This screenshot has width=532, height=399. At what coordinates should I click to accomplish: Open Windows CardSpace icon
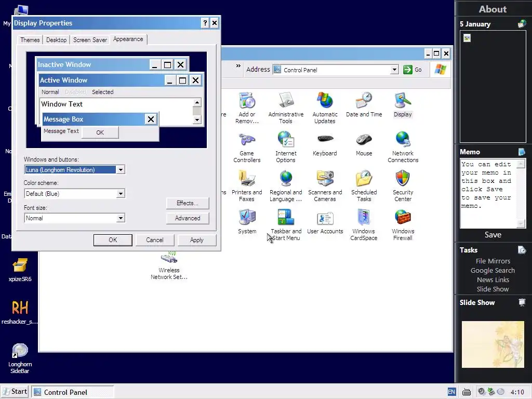pyautogui.click(x=364, y=225)
